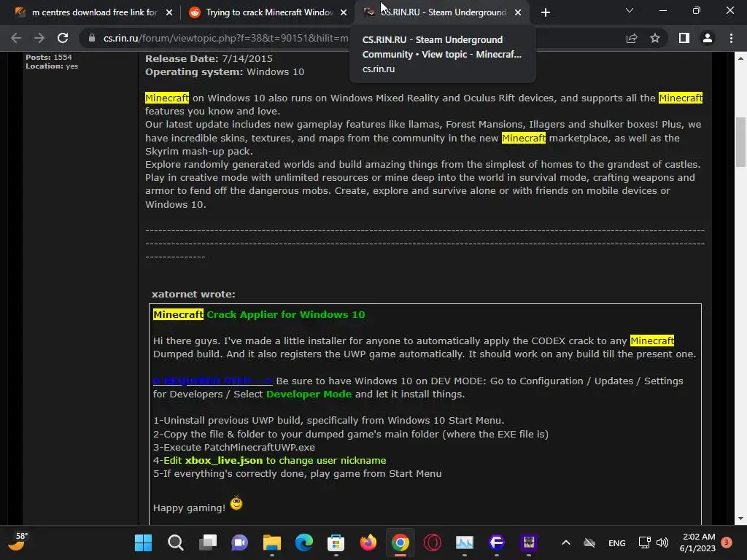Close the 'm centres download' tab
This screenshot has width=747, height=560.
click(169, 12)
